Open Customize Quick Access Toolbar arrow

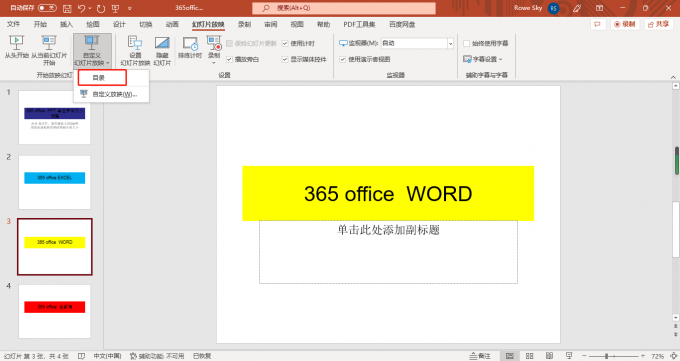pos(130,8)
